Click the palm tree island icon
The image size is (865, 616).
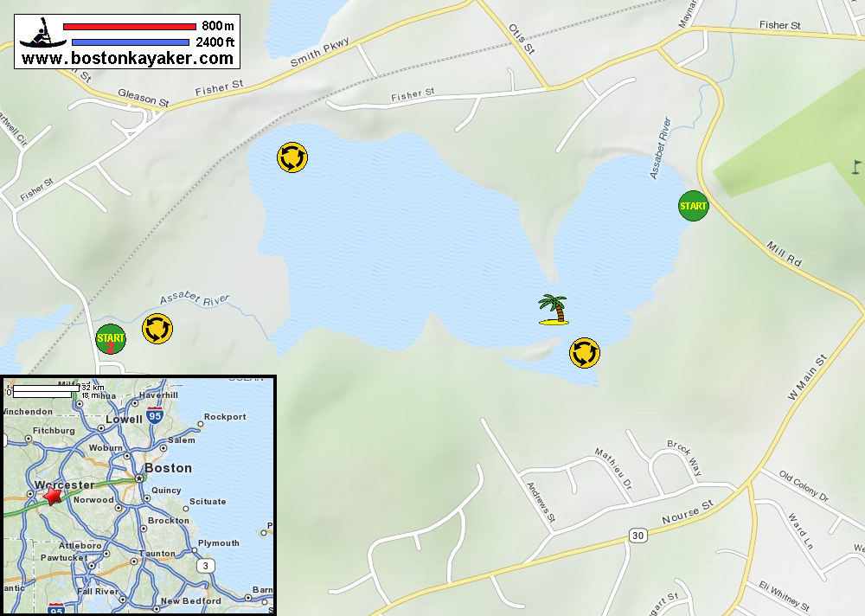(554, 309)
